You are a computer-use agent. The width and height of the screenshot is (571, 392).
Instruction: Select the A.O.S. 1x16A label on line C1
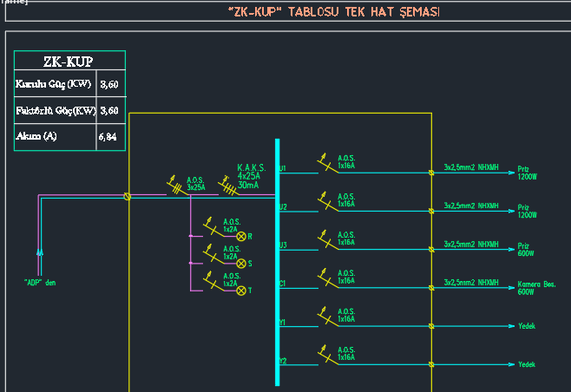point(346,277)
